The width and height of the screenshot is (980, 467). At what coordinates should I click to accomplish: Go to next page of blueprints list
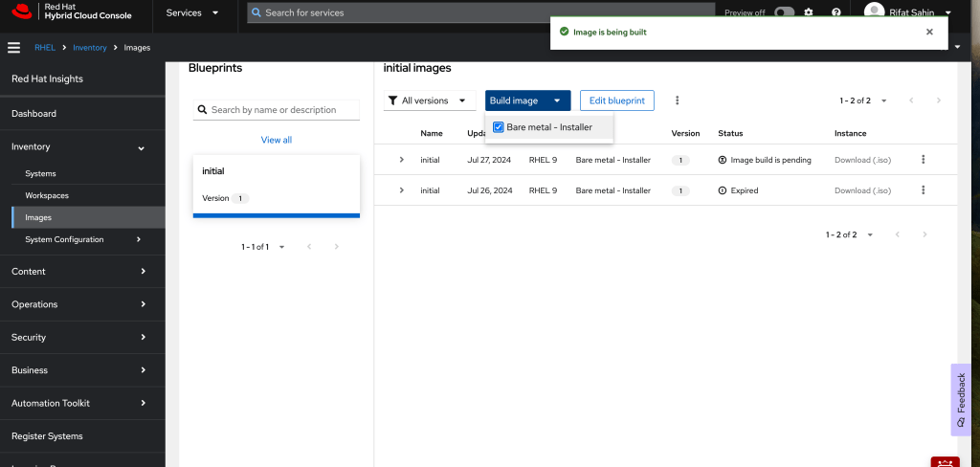(336, 247)
